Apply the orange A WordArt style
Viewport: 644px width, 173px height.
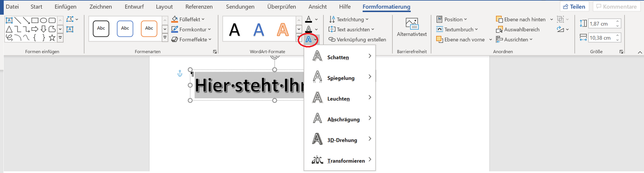click(283, 30)
